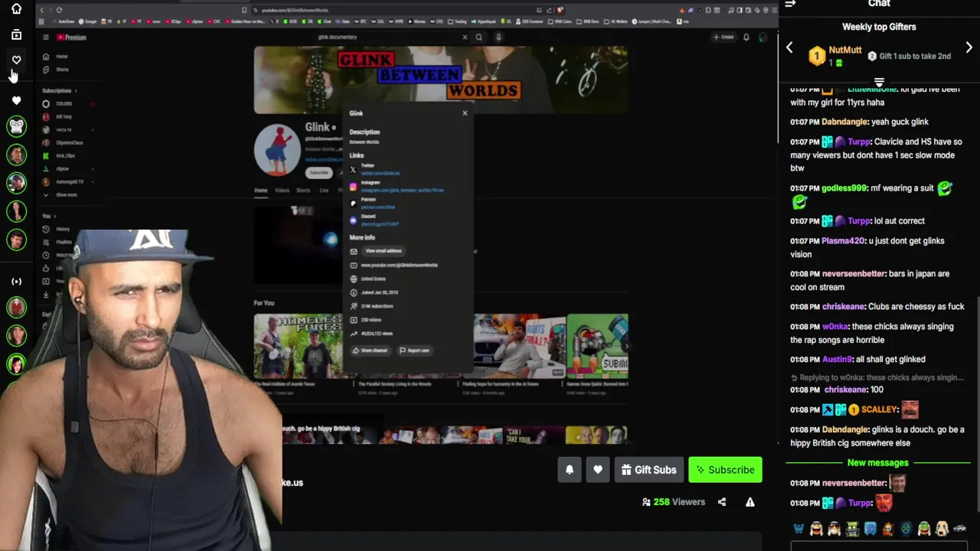
Task: Click YouTube search magnifier icon
Action: pyautogui.click(x=479, y=37)
